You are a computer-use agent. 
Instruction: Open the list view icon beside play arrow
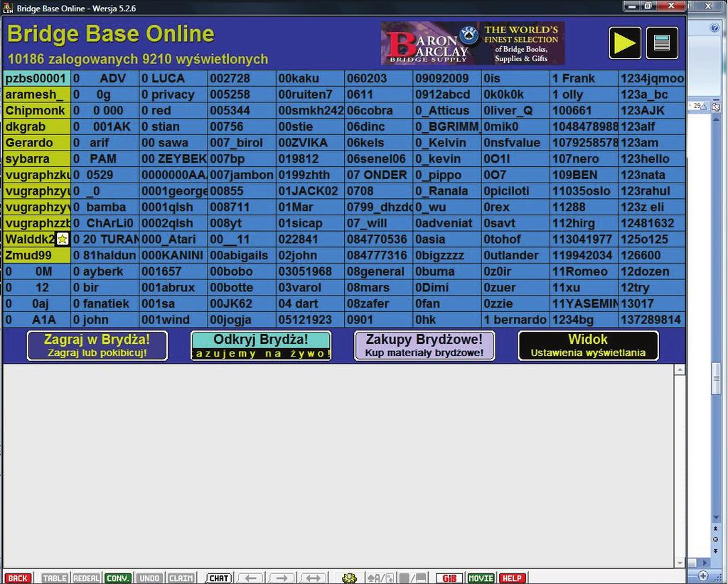[x=662, y=43]
